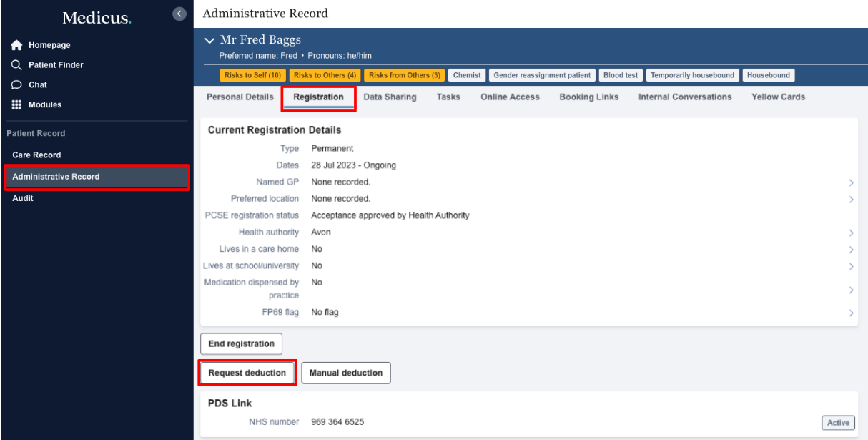Viewport: 868px width, 440px height.
Task: Open Care Record in the sidebar
Action: click(36, 155)
